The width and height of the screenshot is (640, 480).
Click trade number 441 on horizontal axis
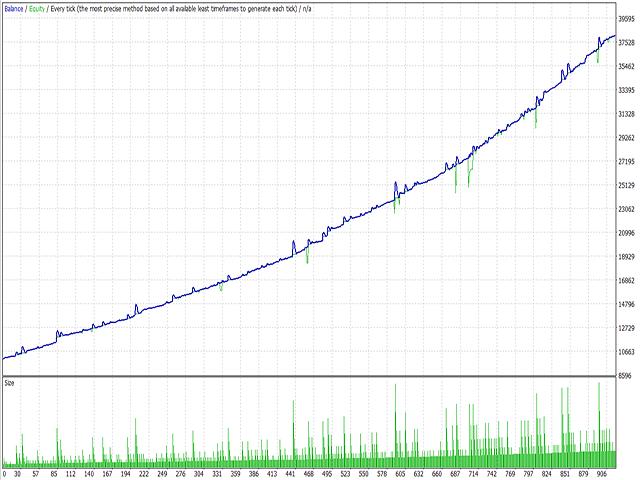tap(290, 474)
